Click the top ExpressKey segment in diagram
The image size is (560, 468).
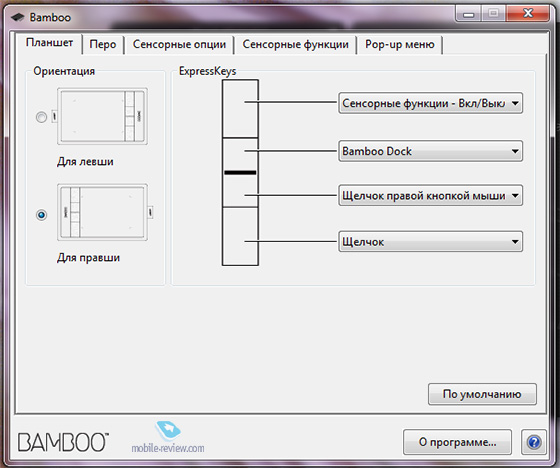tap(240, 109)
